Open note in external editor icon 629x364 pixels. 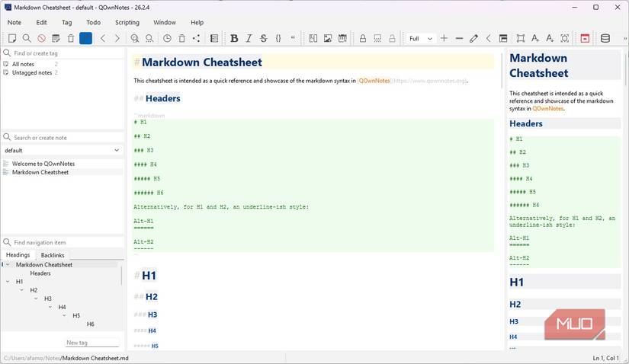click(x=56, y=39)
